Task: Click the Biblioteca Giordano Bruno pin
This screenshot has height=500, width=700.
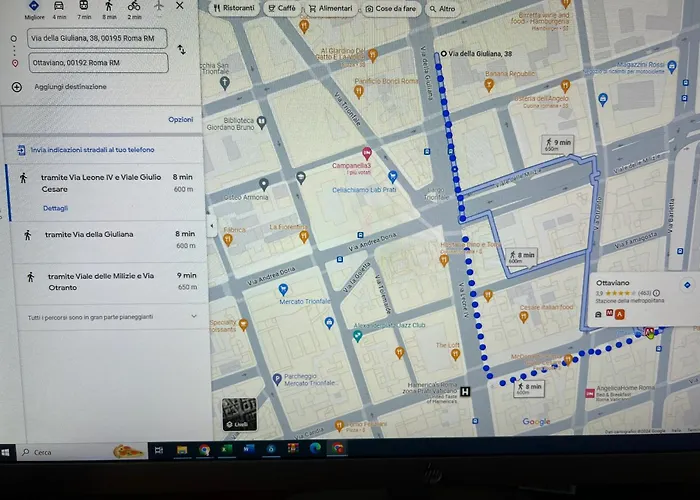Action: coord(262,122)
